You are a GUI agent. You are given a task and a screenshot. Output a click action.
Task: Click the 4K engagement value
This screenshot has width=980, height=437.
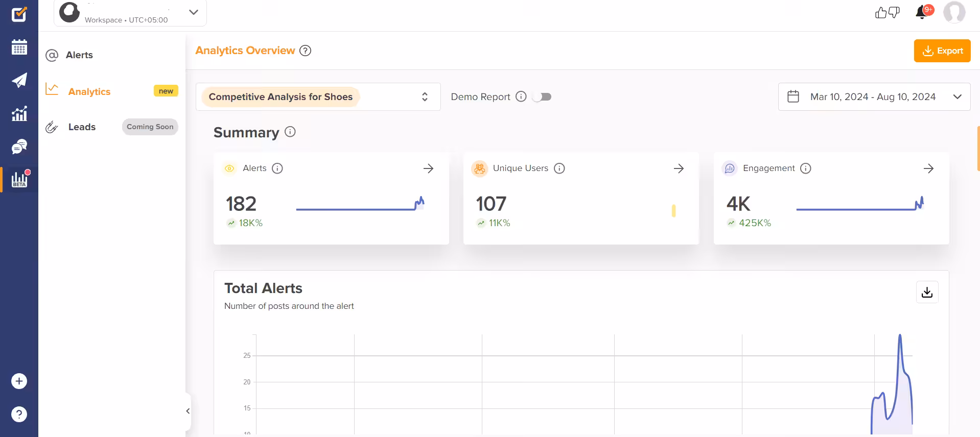coord(738,204)
